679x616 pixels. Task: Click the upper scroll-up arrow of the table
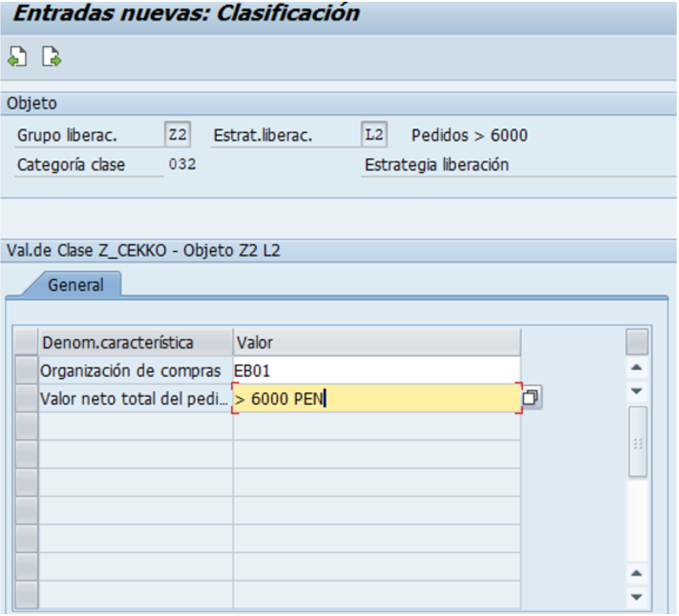pos(637,367)
